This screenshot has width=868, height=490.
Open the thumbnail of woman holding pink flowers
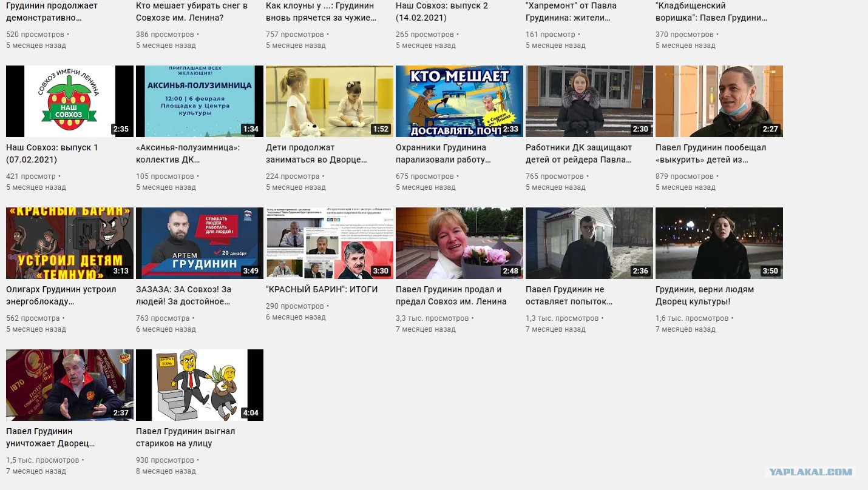pos(459,243)
